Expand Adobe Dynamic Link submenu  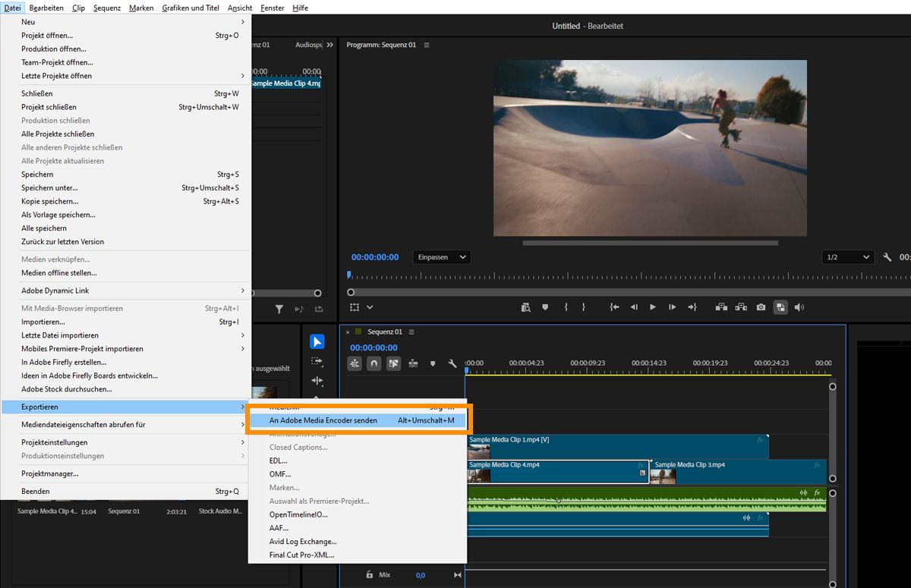[x=126, y=291]
